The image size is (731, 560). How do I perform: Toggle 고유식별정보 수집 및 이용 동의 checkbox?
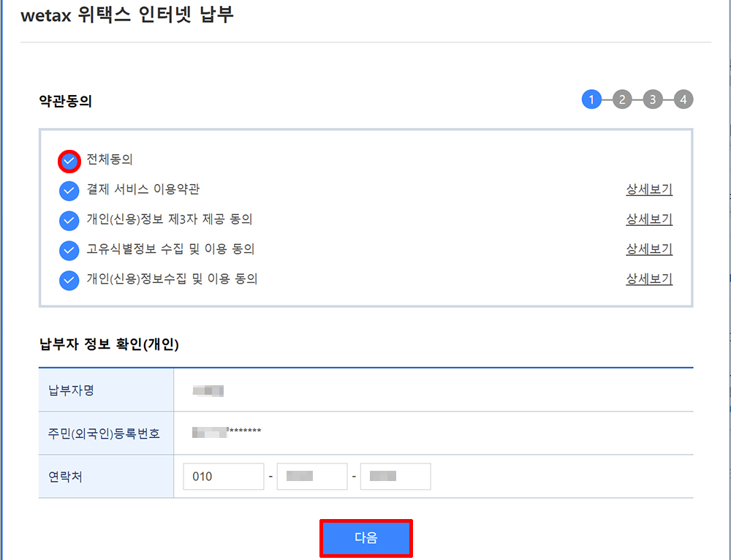pos(69,250)
